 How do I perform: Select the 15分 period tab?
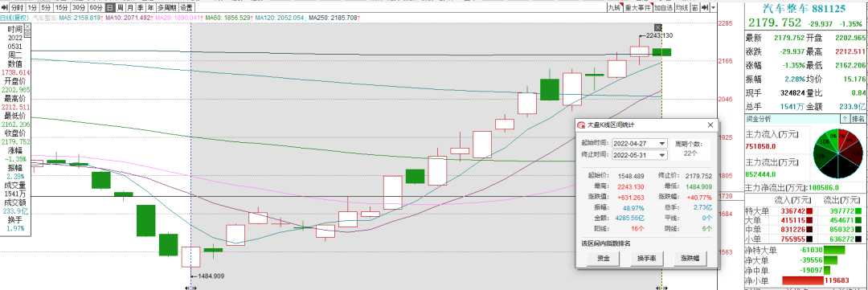click(62, 8)
